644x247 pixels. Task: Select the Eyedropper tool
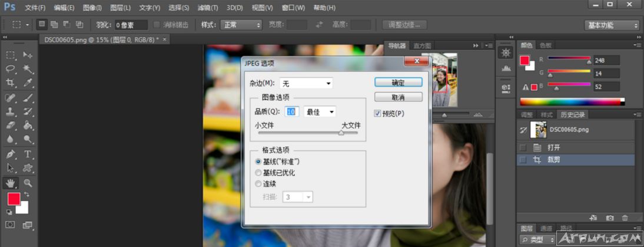tap(28, 83)
